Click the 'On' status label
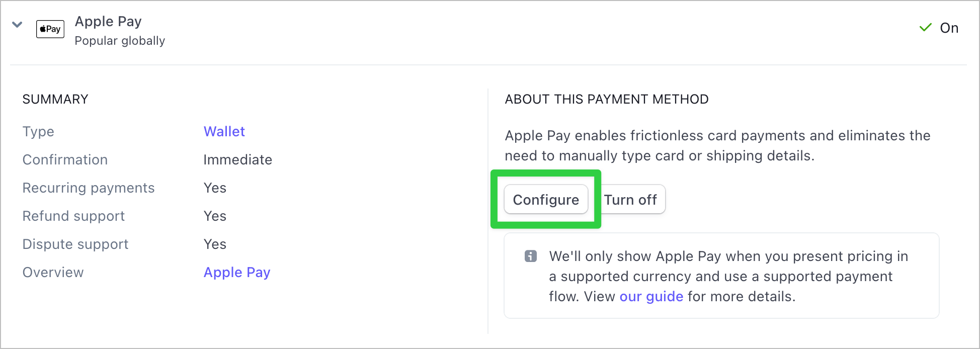 (x=949, y=28)
